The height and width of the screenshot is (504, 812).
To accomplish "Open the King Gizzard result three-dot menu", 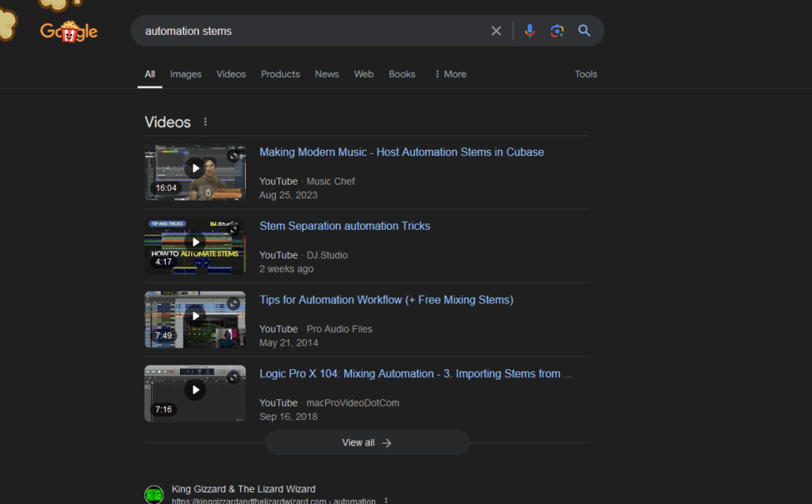I will click(x=386, y=500).
